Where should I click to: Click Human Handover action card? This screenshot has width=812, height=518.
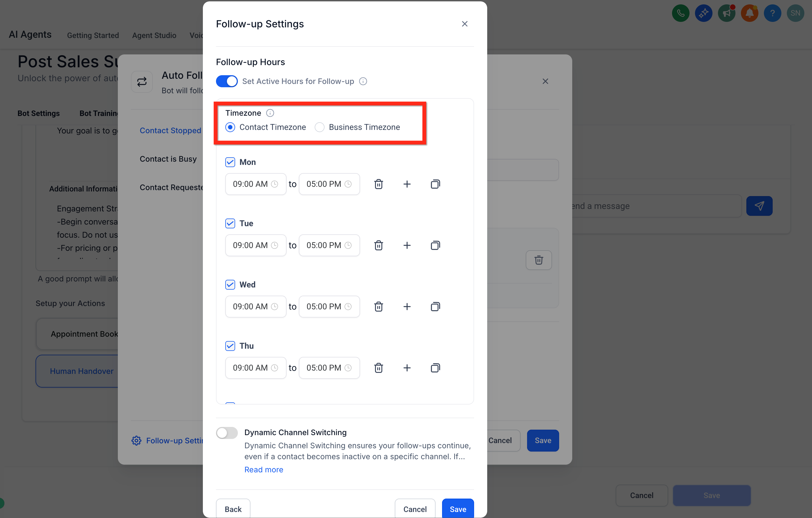pos(77,371)
